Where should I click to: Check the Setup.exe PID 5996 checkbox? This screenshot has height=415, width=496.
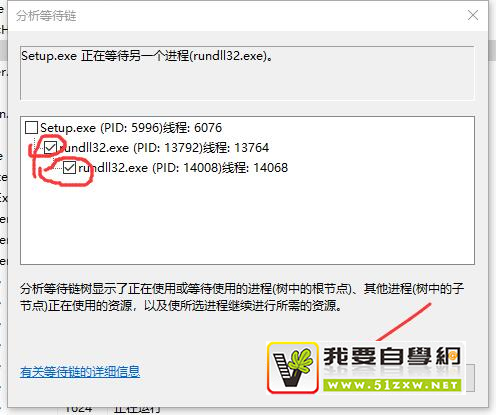[32, 128]
